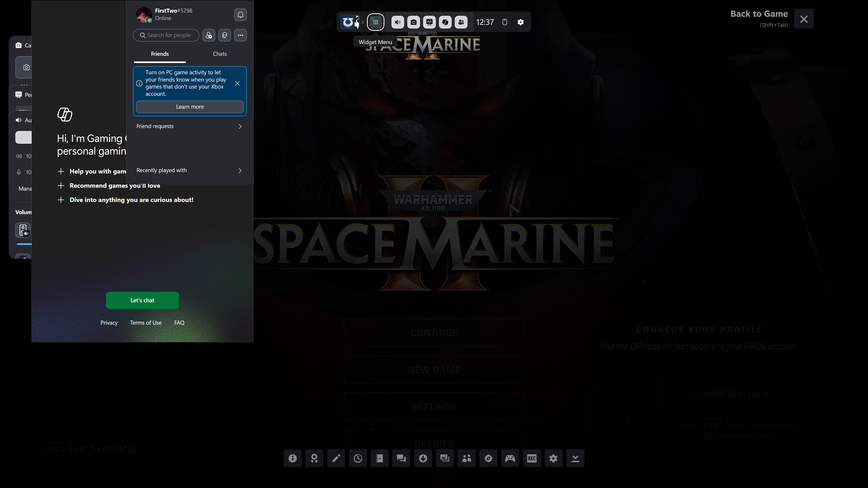Viewport: 868px width, 488px height.
Task: Open the playtime clock icon in overlay bar
Action: [x=358, y=458]
